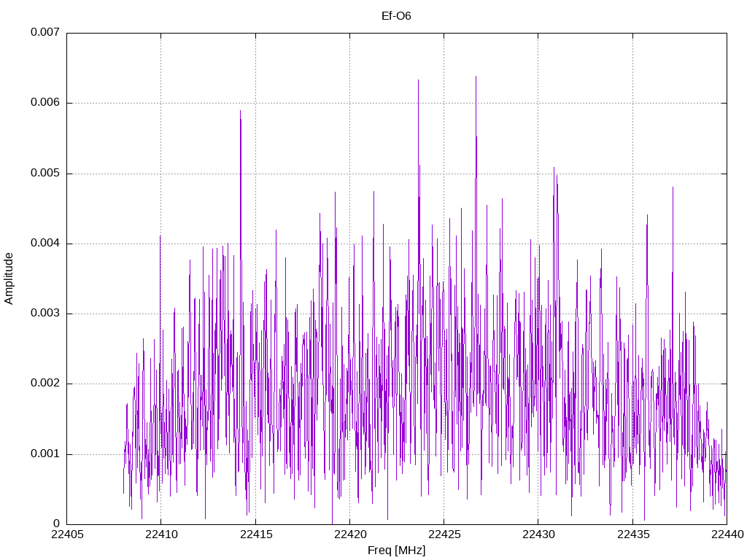The image size is (747, 560).
Task: Click the 0.005 y-axis tick label
Action: [x=45, y=174]
